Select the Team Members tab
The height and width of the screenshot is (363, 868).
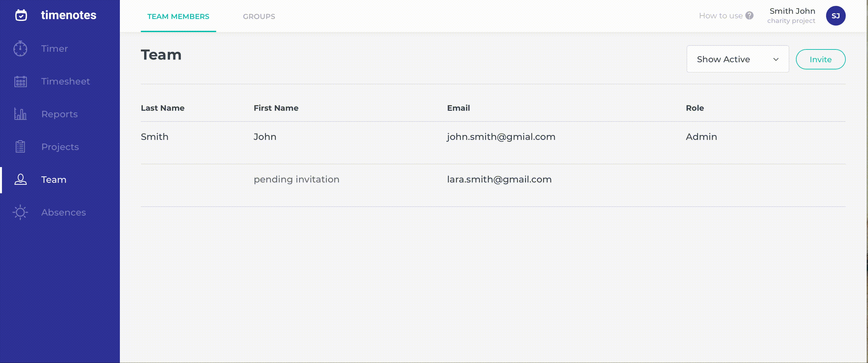point(178,16)
